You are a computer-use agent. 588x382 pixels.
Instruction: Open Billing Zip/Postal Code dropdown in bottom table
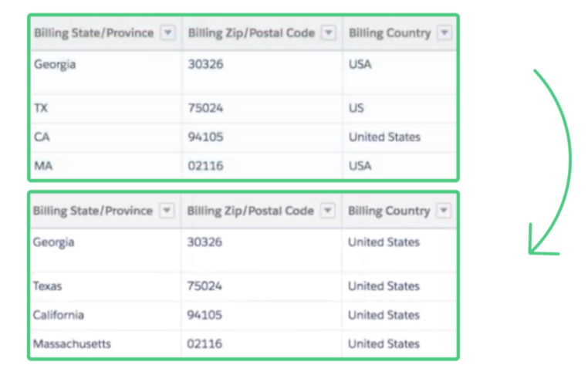(327, 211)
